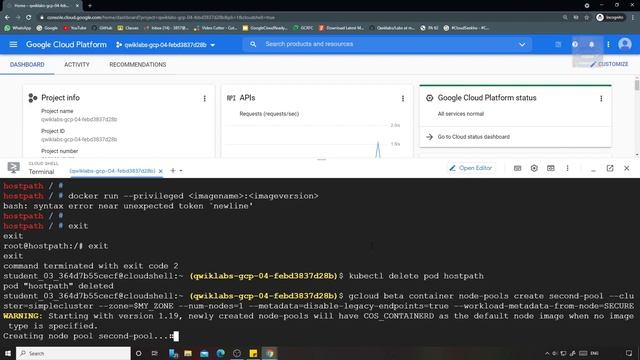Open the Help question mark icon
This screenshot has width=640, height=360.
(x=575, y=44)
